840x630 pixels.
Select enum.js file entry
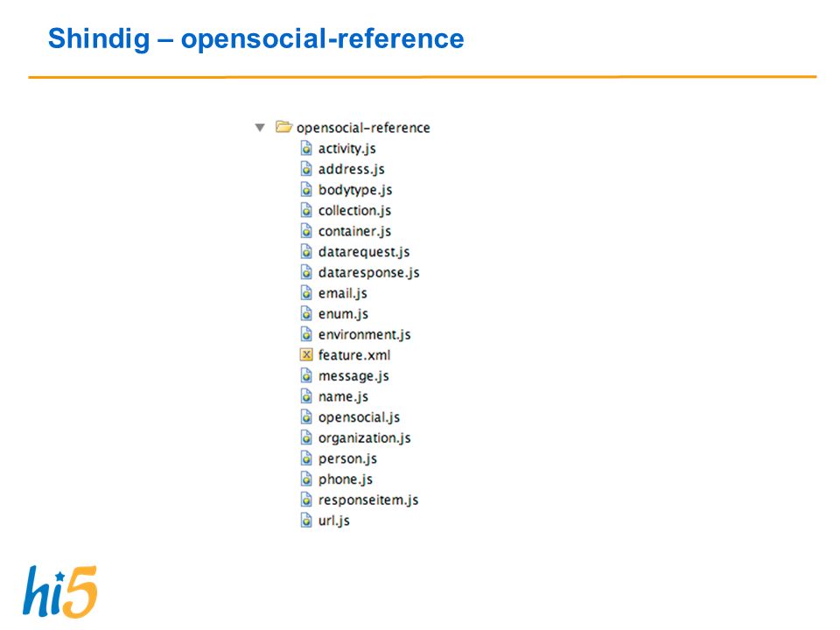click(343, 314)
